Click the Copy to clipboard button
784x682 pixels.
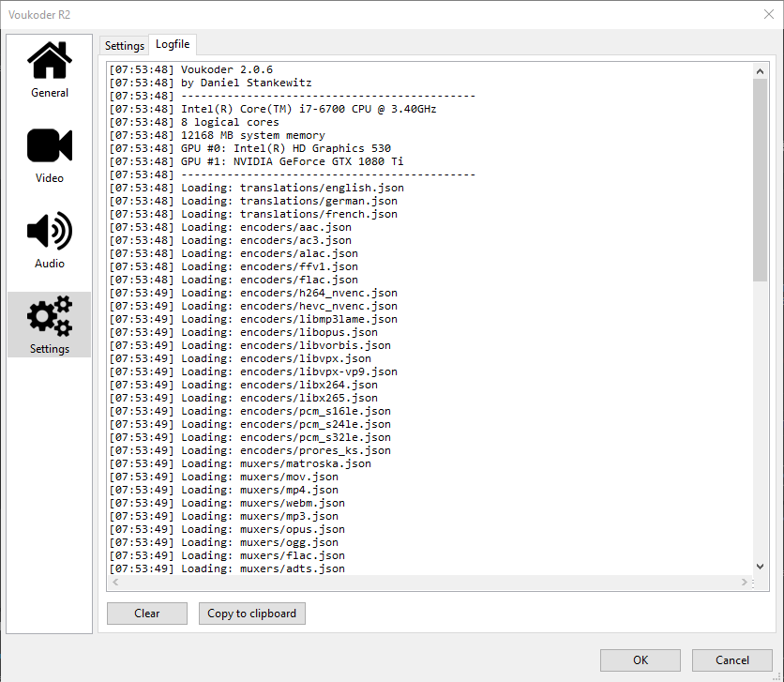click(x=251, y=614)
